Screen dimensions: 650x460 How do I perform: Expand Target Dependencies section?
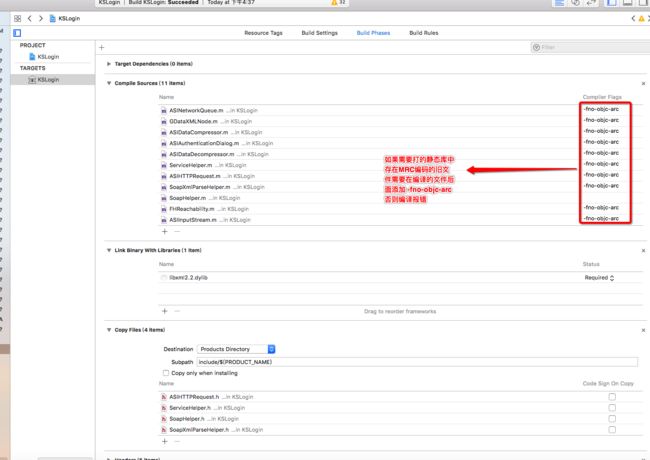(109, 64)
